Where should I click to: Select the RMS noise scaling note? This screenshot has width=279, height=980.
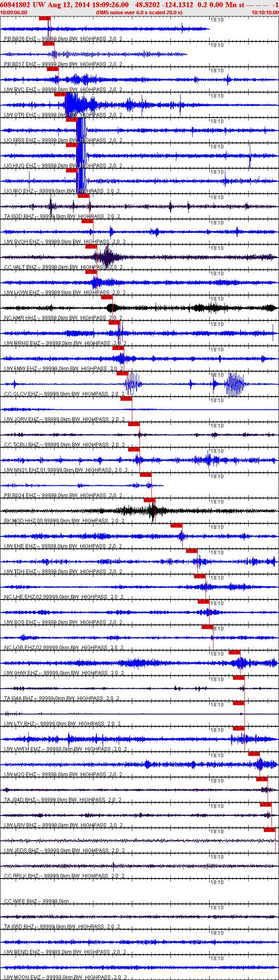pyautogui.click(x=139, y=13)
